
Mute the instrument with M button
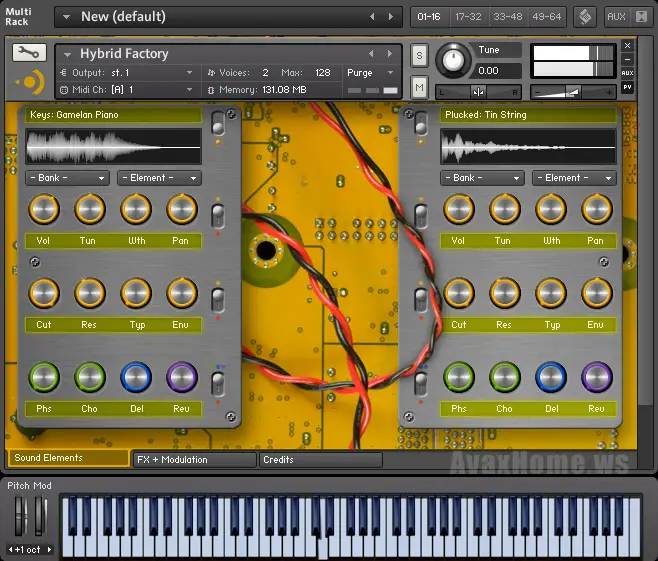419,87
